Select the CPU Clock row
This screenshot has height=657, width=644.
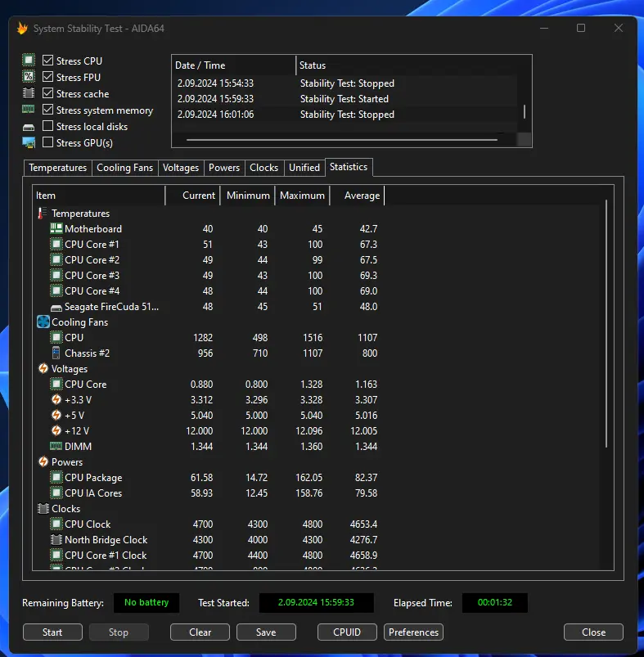coord(209,524)
